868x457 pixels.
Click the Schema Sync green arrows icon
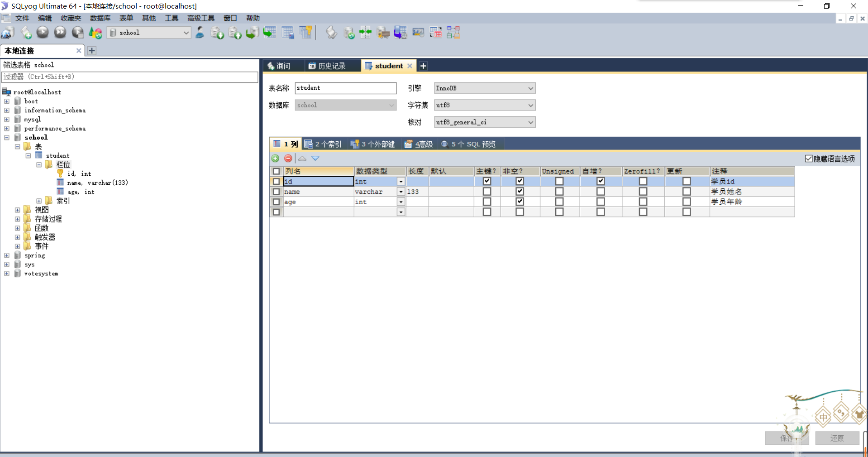coord(365,33)
